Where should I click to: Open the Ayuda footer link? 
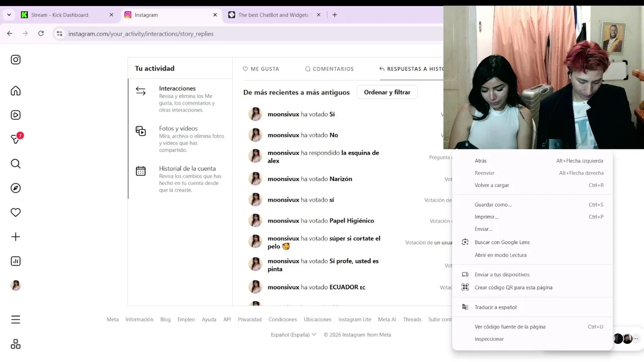click(209, 319)
